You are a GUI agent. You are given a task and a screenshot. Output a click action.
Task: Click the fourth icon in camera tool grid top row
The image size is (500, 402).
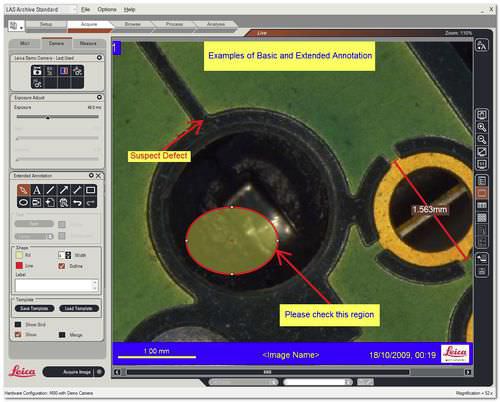77,71
